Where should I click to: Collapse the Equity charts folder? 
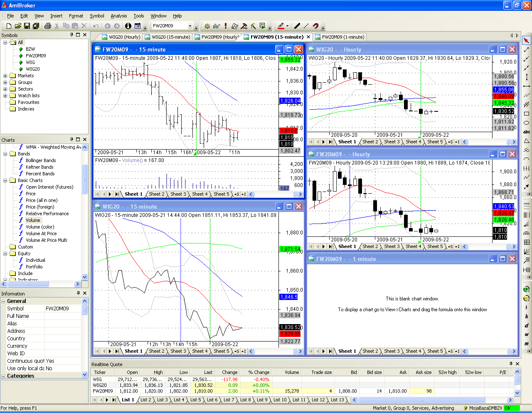[5, 253]
